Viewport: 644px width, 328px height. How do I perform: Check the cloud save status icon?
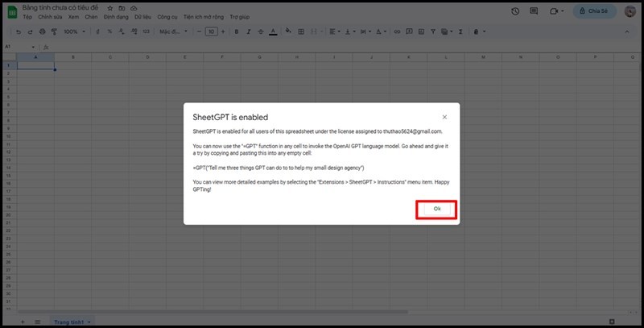click(134, 8)
